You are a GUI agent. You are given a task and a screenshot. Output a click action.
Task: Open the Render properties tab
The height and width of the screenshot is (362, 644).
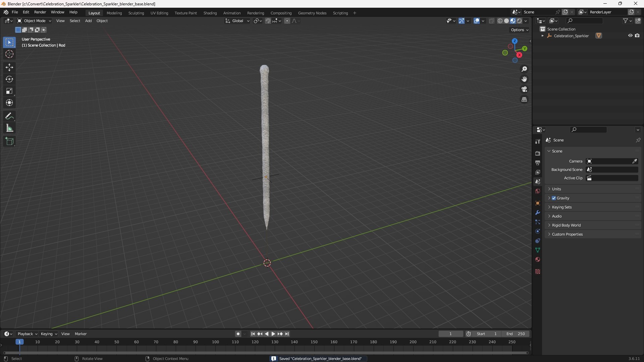click(538, 153)
